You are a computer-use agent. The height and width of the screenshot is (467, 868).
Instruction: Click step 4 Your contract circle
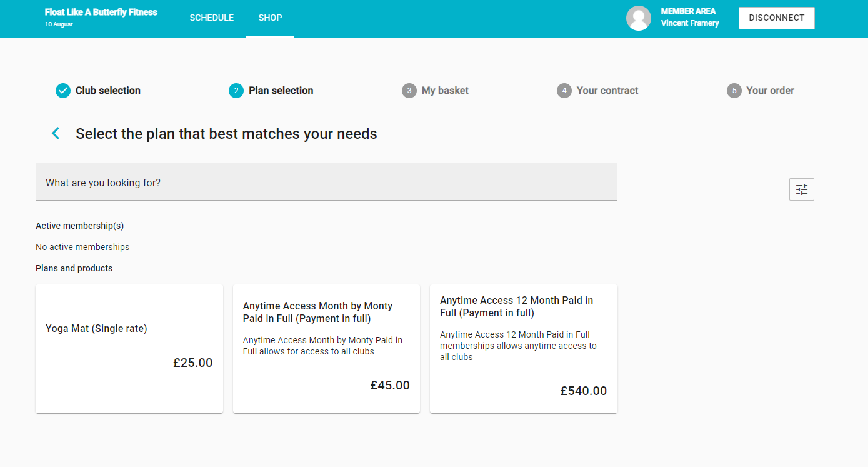[564, 91]
